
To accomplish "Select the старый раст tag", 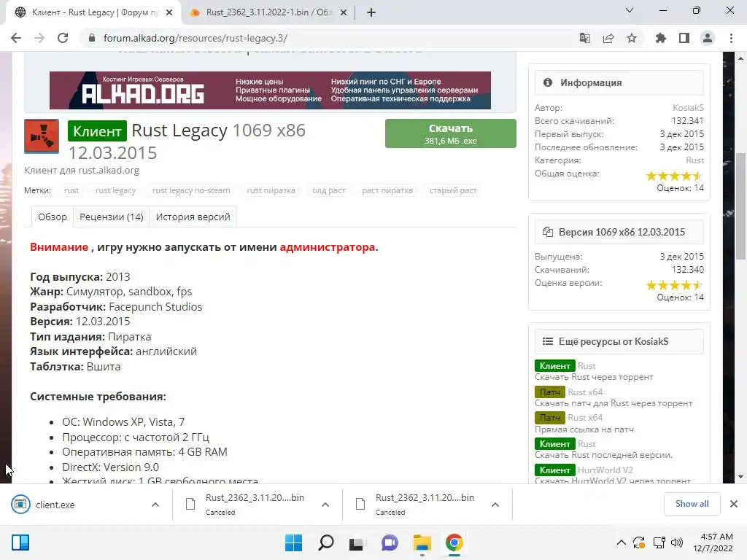I will [453, 190].
